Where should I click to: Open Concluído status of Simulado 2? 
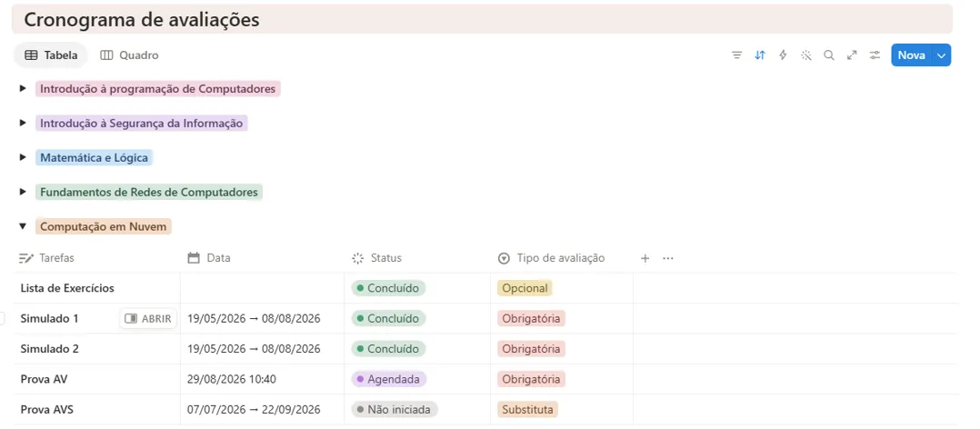388,348
